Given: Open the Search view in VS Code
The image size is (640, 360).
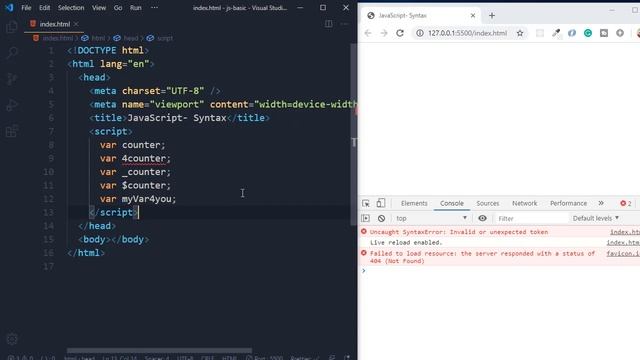Looking at the screenshot, I should [x=12, y=53].
